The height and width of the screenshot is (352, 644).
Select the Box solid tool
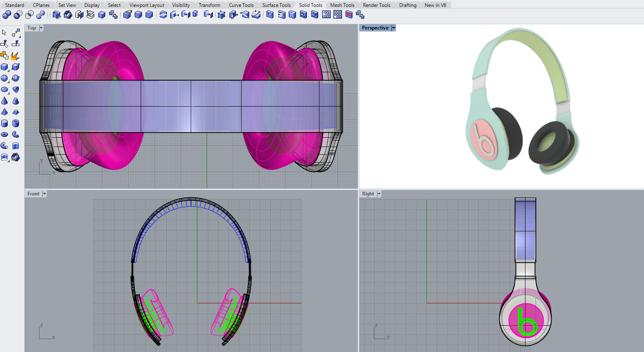point(4,67)
